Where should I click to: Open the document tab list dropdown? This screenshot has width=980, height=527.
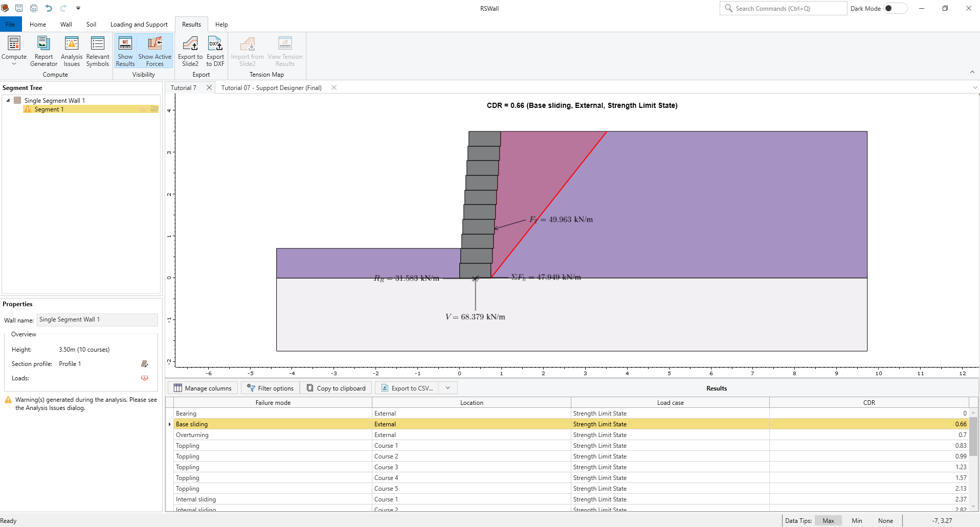[x=975, y=88]
